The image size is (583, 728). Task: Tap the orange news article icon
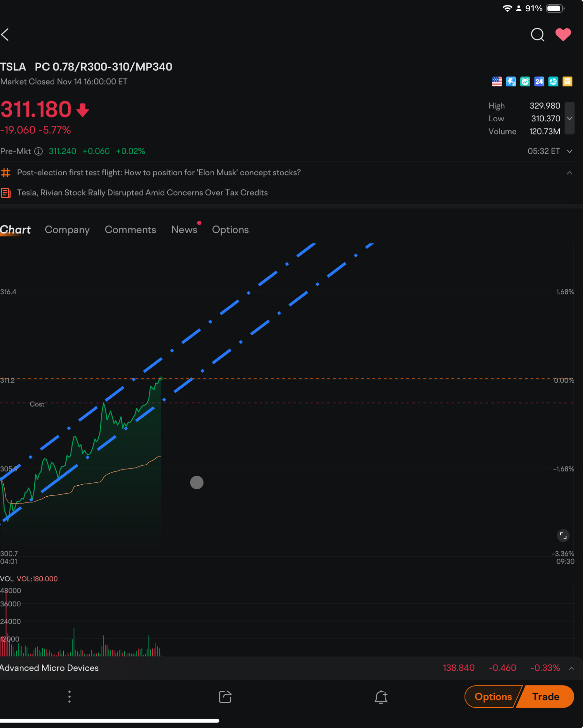click(x=5, y=193)
